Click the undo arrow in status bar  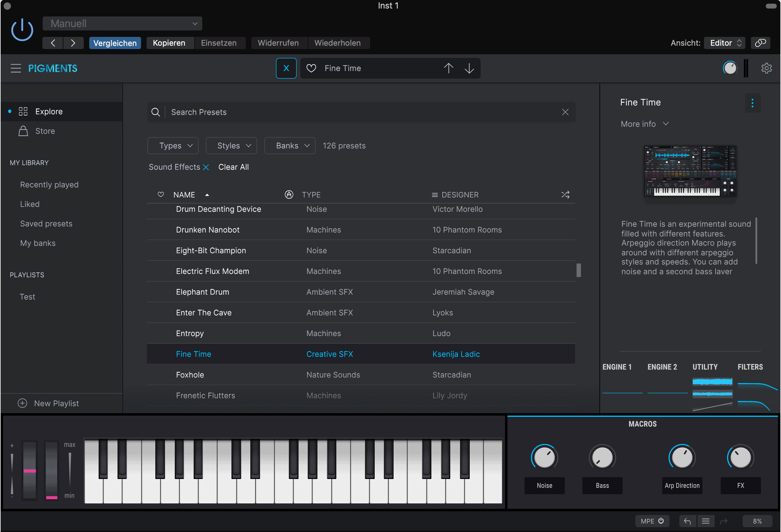[x=687, y=521]
